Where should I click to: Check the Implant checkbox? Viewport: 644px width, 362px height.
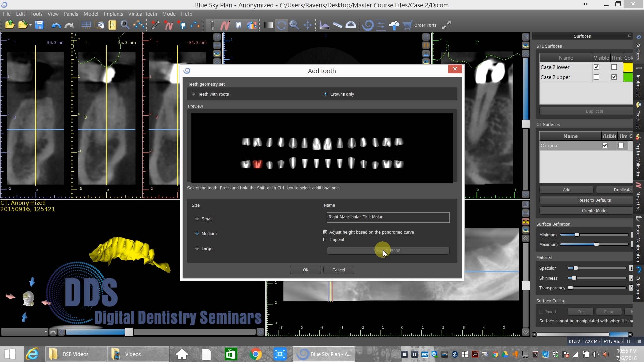pyautogui.click(x=325, y=240)
